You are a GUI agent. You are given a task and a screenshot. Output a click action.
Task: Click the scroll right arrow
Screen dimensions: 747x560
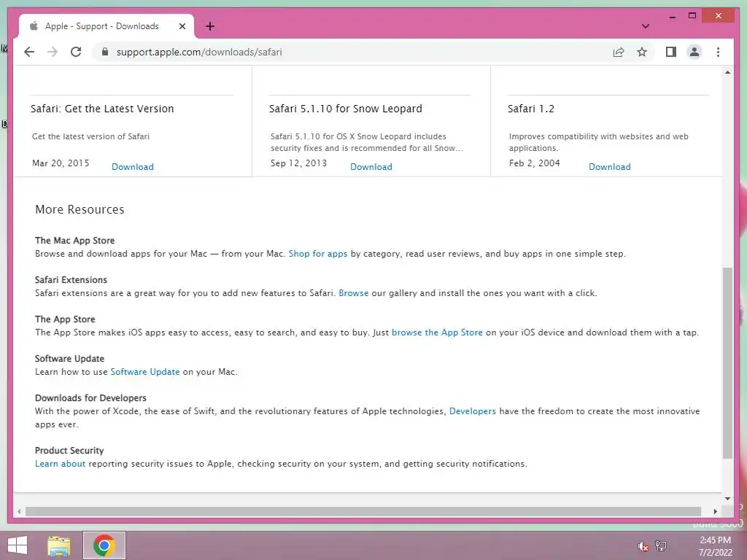715,511
